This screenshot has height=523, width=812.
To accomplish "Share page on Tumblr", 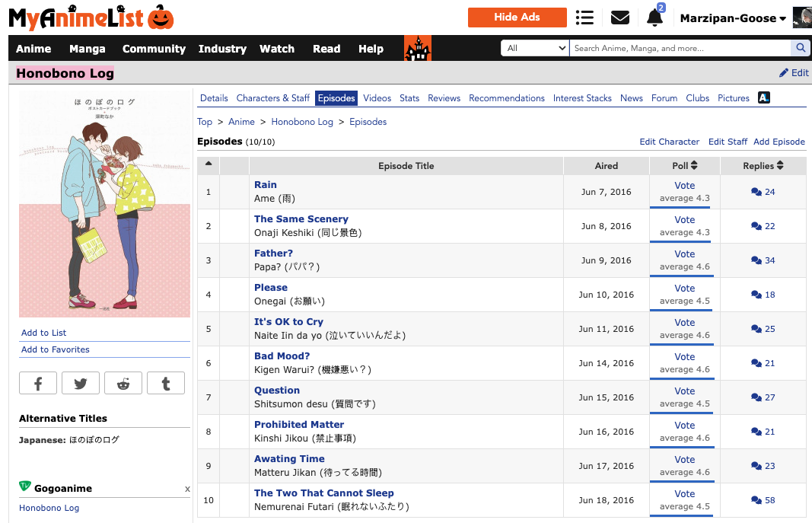I will [x=166, y=384].
